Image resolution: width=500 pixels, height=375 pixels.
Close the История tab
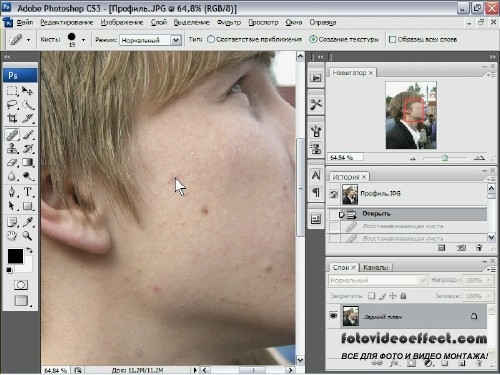pyautogui.click(x=364, y=177)
